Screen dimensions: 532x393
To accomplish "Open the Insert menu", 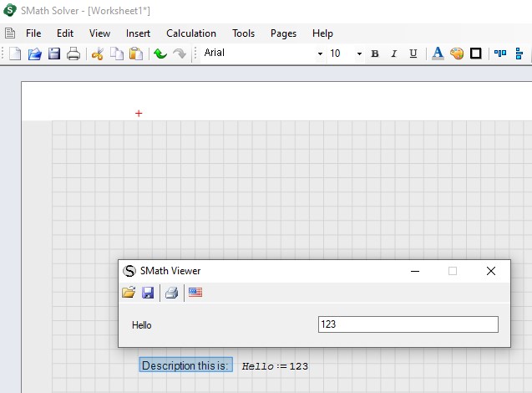I will pyautogui.click(x=138, y=33).
